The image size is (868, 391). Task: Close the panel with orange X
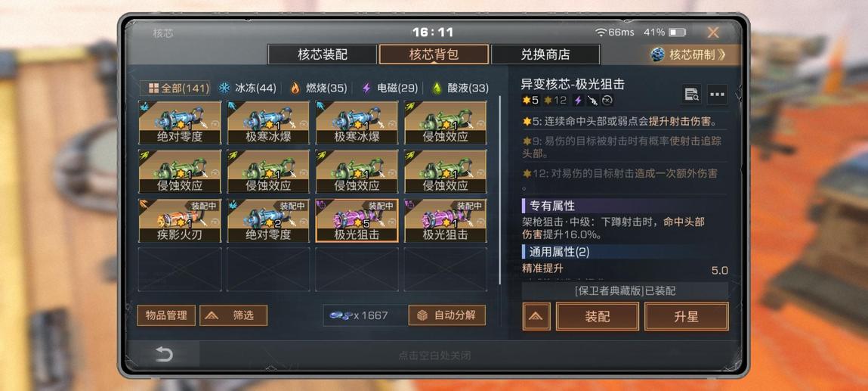[713, 33]
